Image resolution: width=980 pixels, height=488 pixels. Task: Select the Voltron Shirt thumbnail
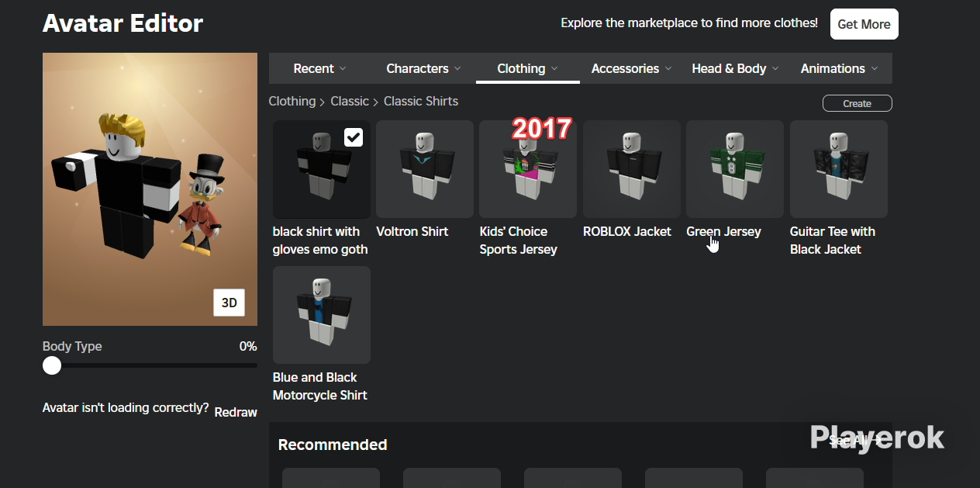pyautogui.click(x=425, y=169)
